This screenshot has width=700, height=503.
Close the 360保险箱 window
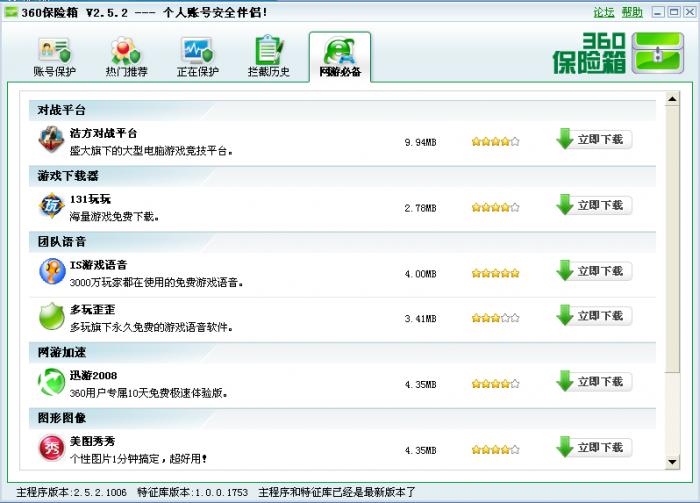690,12
